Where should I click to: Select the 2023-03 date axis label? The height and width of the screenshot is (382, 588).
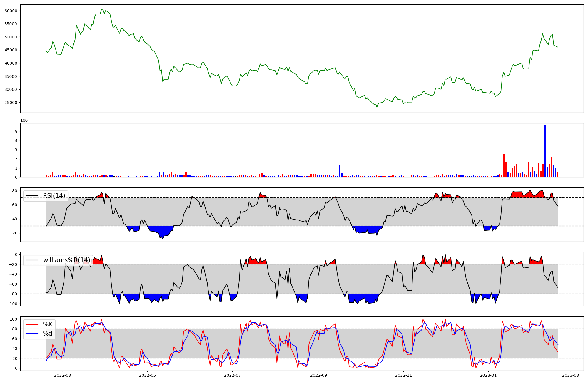tap(571, 375)
